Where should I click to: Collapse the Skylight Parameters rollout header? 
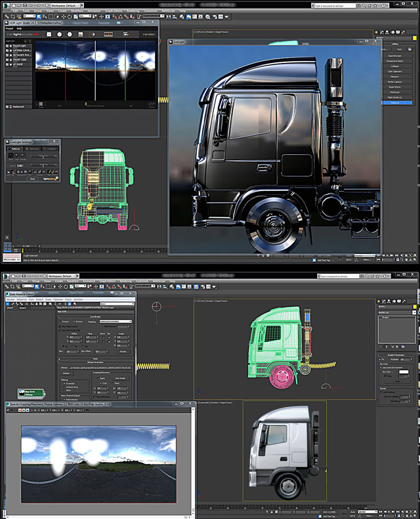click(396, 355)
